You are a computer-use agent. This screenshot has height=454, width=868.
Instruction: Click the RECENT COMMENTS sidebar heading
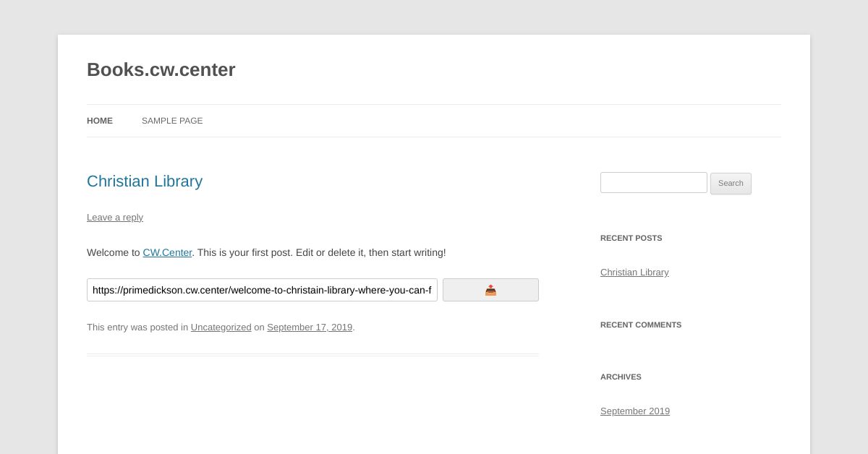pyautogui.click(x=641, y=325)
